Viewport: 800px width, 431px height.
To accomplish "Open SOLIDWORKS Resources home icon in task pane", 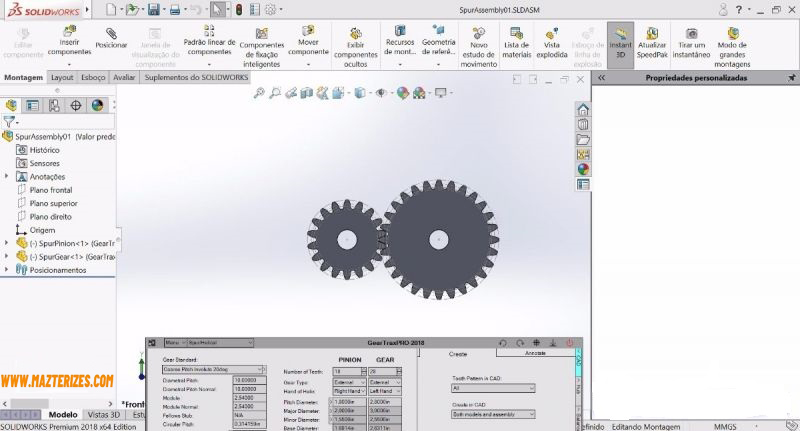I will pos(583,109).
